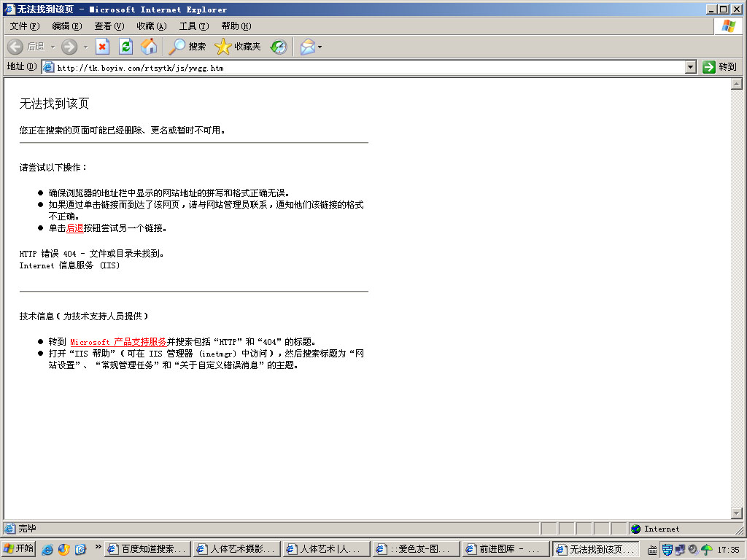
Task: Switch to 百度知道搜索 taskbar window
Action: coord(147,549)
